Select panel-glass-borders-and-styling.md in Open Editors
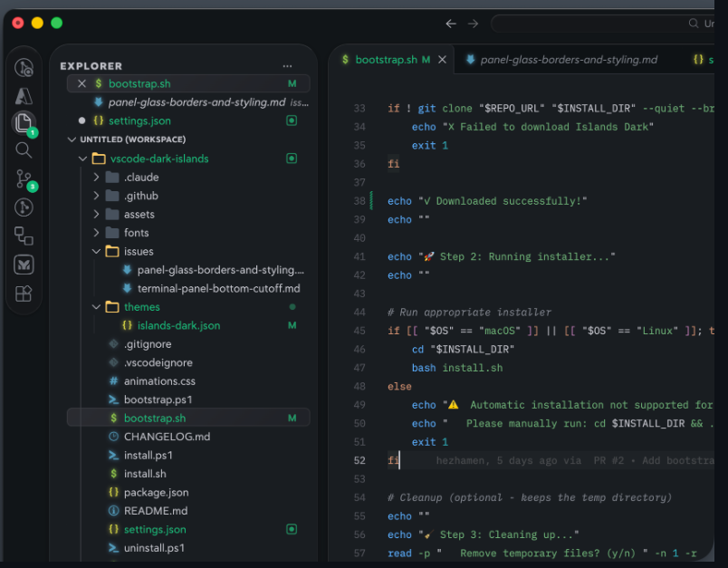Screen dimensions: 728x568 tap(188, 102)
